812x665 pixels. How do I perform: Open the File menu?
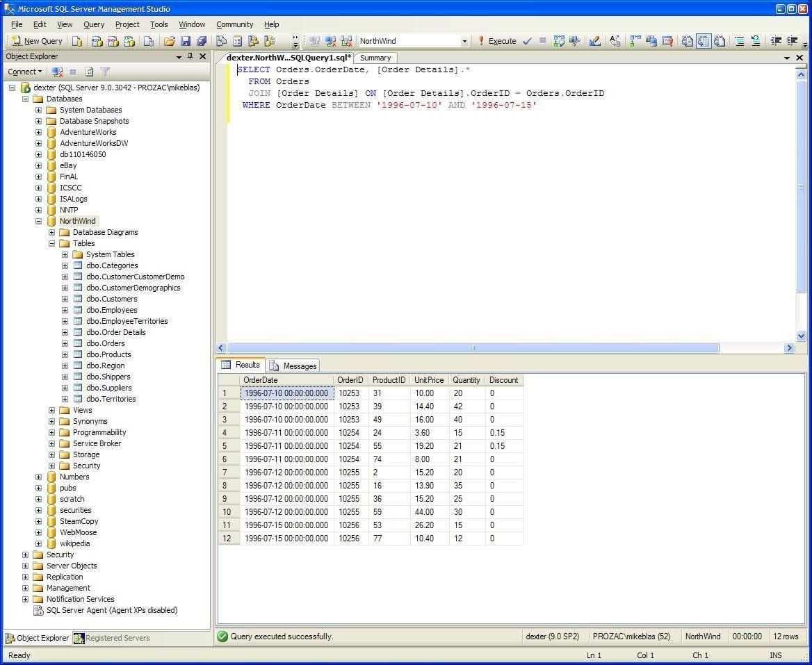pyautogui.click(x=17, y=24)
